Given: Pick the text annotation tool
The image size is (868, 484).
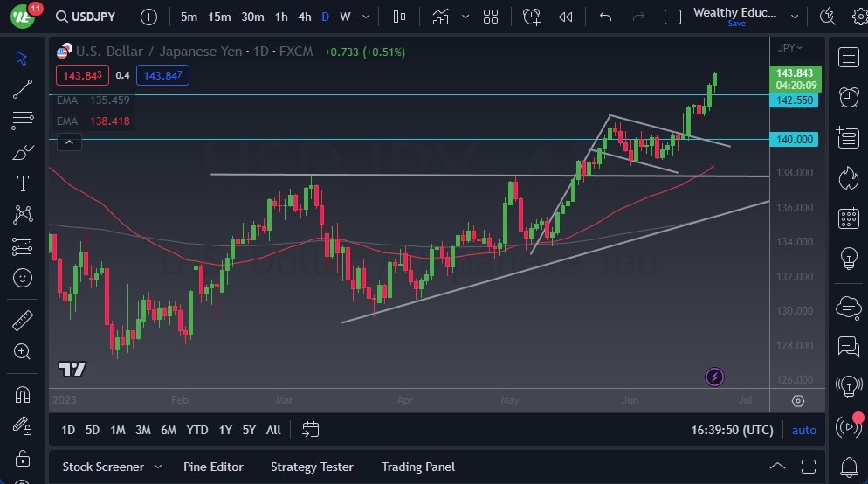Looking at the screenshot, I should (x=23, y=183).
